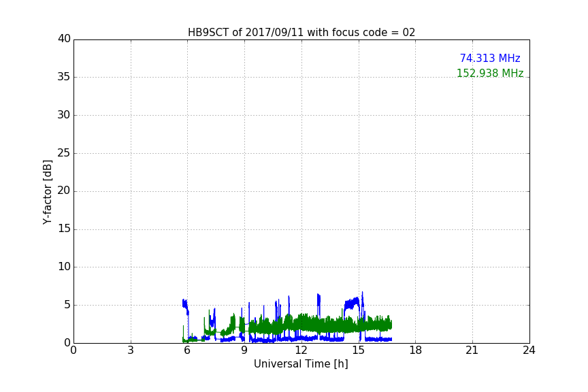
Task: Click the 'Universal Time [h]' axis label
Action: (x=301, y=364)
